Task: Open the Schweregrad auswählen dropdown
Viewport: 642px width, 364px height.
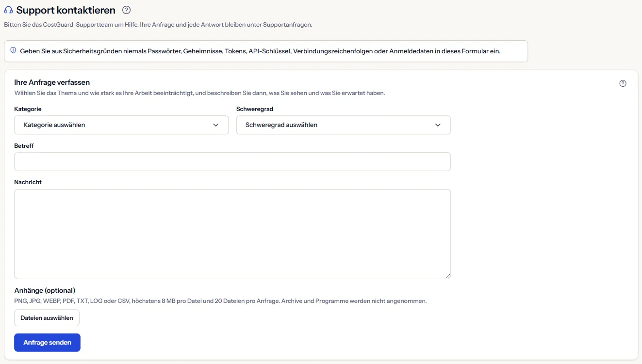Action: click(x=344, y=125)
